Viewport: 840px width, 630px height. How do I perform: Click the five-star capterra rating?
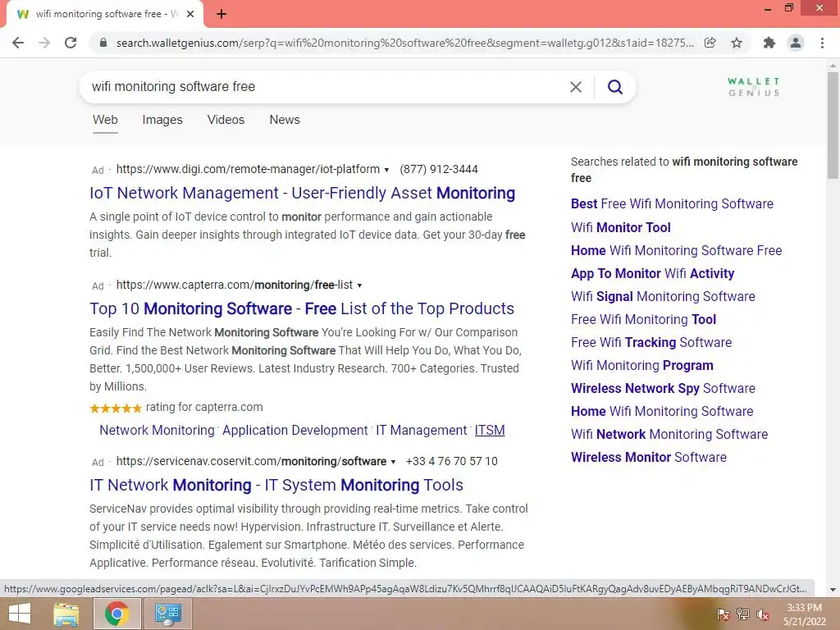point(116,409)
